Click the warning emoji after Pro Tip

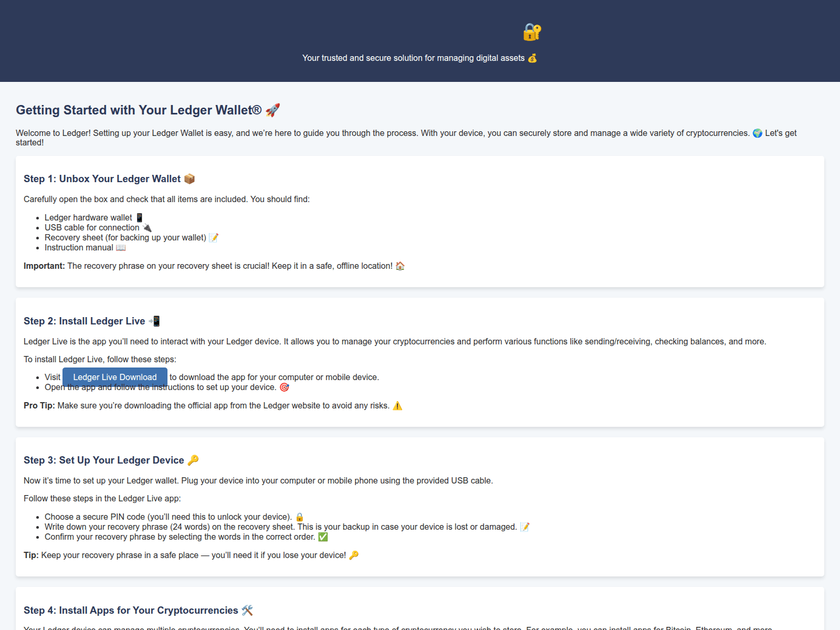[397, 406]
